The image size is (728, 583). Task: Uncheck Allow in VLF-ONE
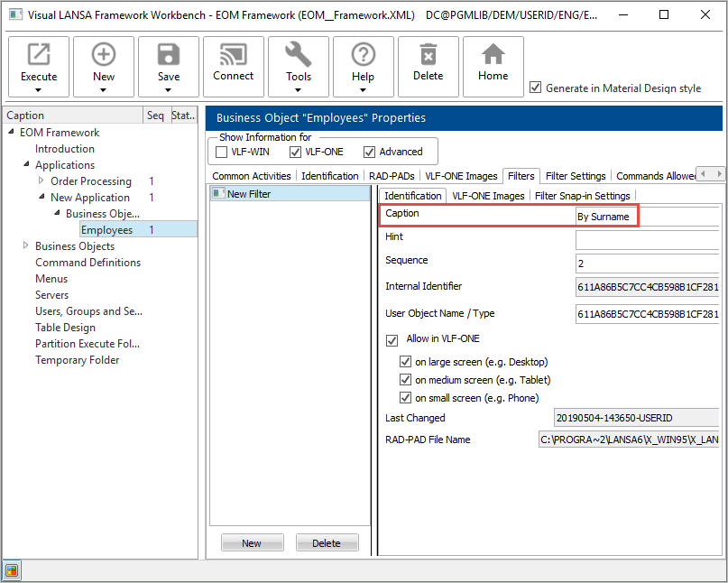pos(392,340)
